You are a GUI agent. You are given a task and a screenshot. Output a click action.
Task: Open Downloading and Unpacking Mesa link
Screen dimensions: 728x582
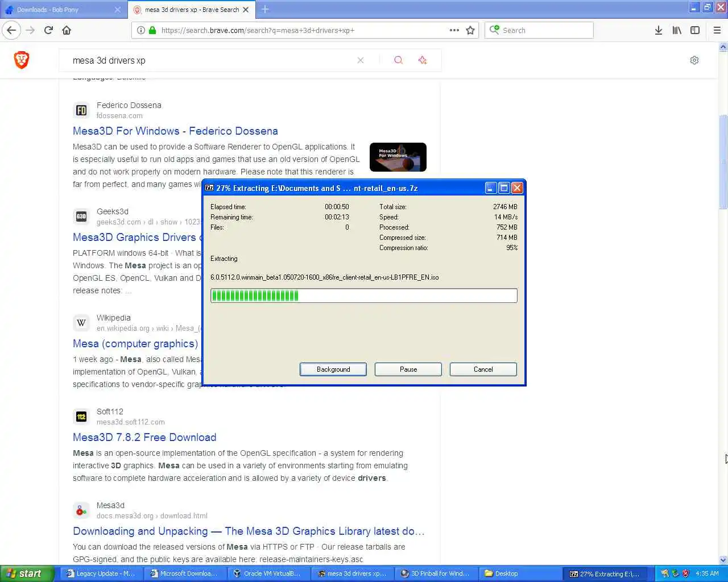pos(249,531)
